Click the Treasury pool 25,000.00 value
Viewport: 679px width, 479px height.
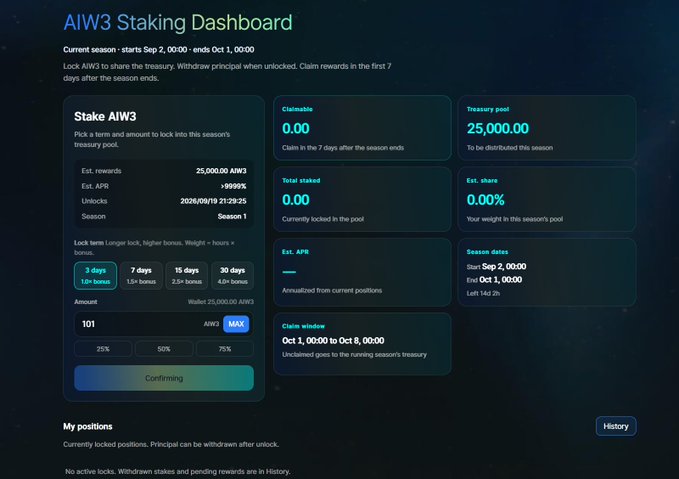point(498,129)
